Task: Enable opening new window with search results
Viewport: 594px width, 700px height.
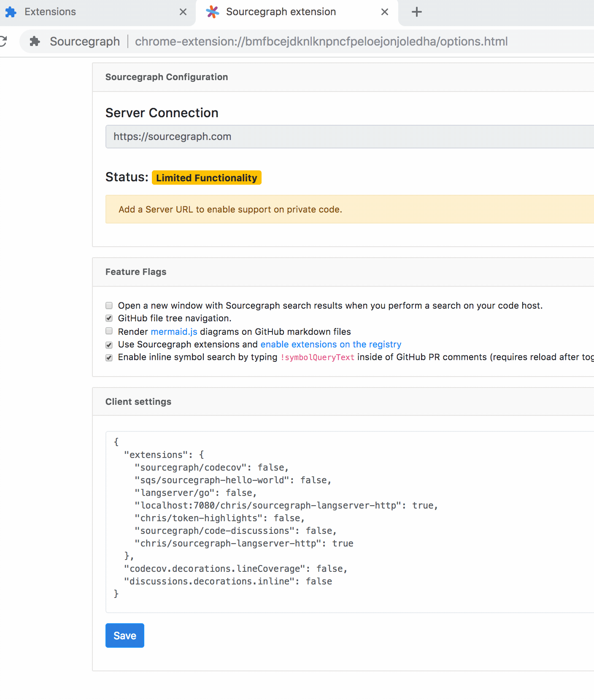Action: (109, 305)
